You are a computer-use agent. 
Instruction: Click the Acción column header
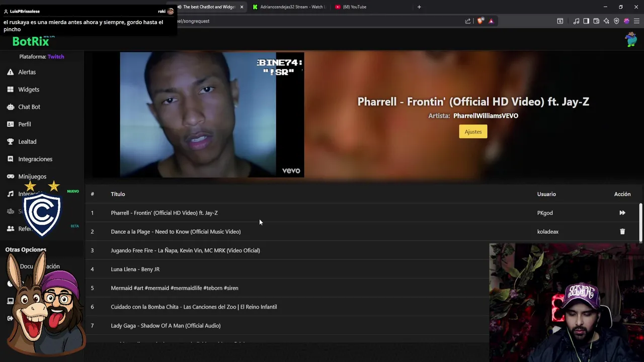622,194
